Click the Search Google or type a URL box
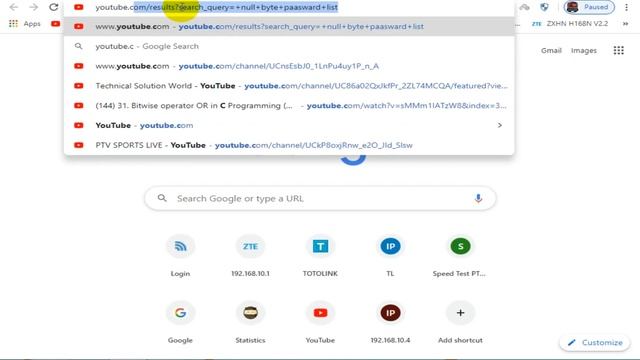This screenshot has width=640, height=360. [x=320, y=198]
